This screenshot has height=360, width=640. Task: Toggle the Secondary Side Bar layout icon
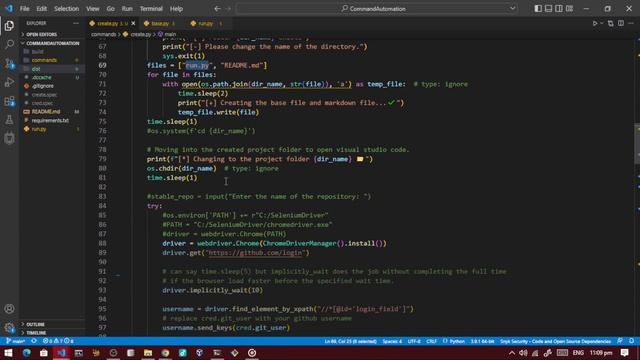(x=559, y=9)
